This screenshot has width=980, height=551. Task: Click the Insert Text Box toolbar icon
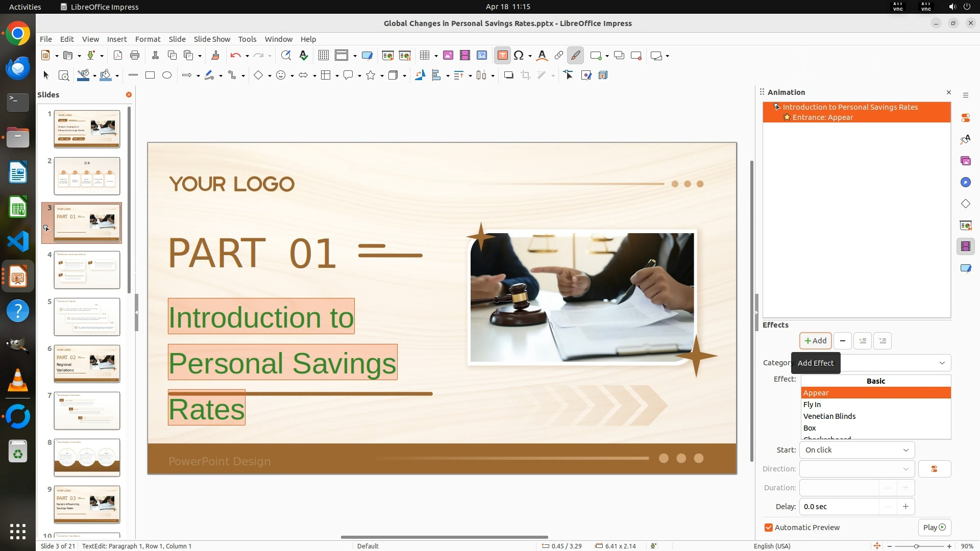click(502, 56)
